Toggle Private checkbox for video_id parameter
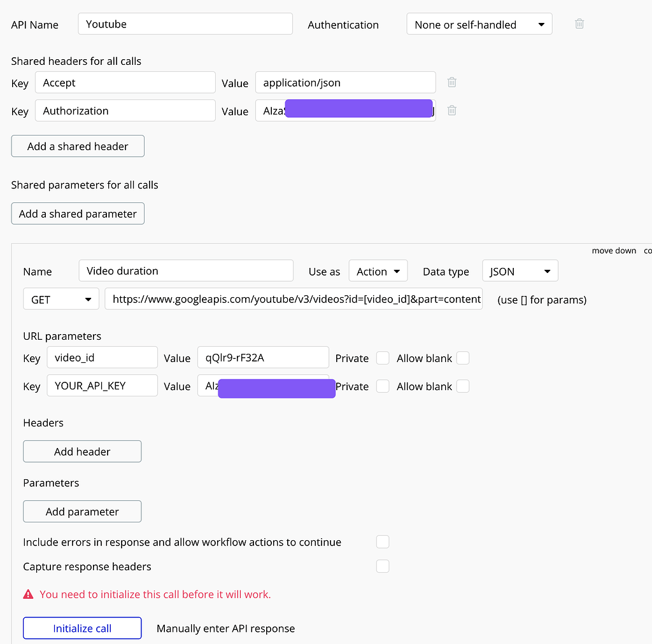 383,358
